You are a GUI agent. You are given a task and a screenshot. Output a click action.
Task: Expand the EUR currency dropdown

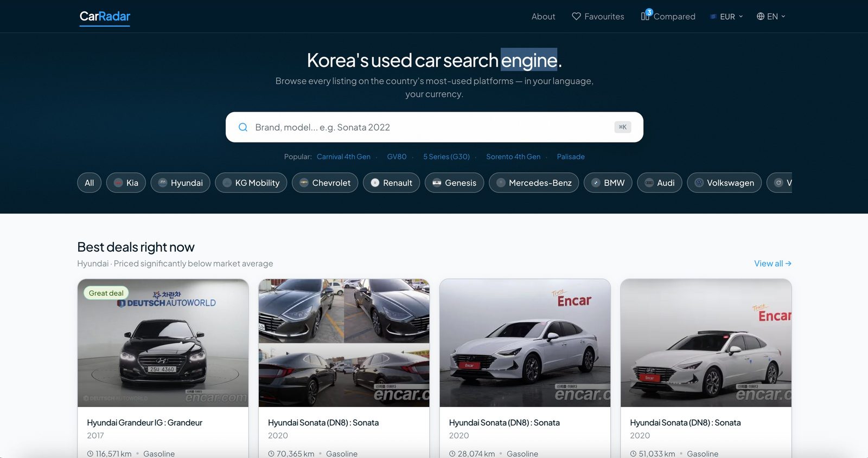click(727, 16)
